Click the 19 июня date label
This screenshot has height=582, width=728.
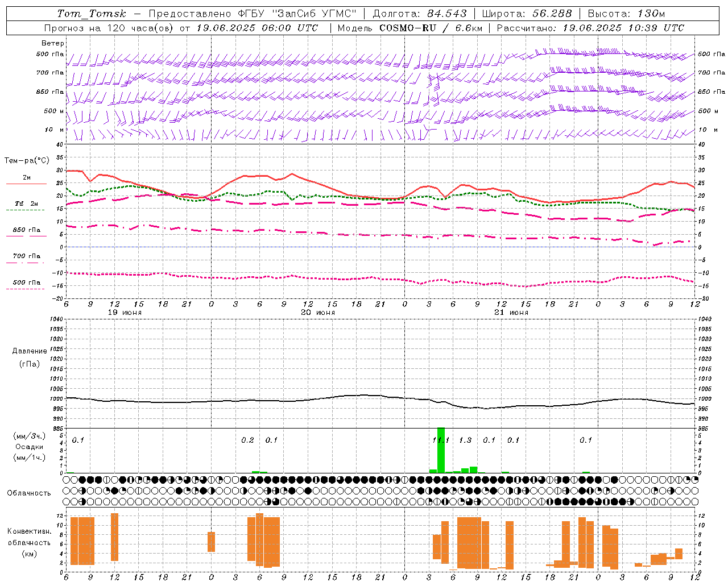pos(125,313)
